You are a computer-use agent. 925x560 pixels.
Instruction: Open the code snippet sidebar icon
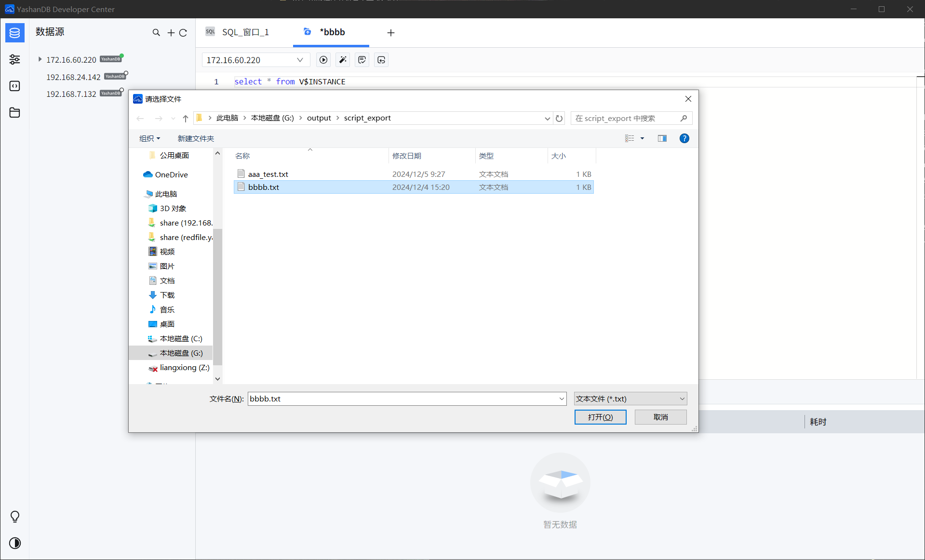(x=14, y=86)
